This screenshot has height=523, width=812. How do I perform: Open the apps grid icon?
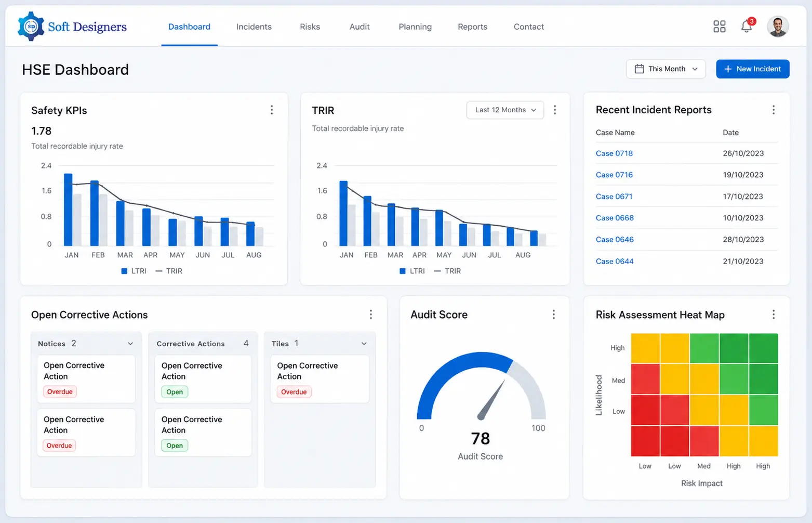pyautogui.click(x=719, y=27)
